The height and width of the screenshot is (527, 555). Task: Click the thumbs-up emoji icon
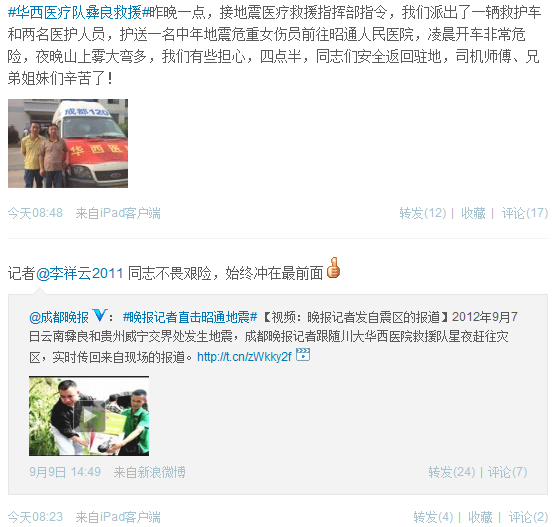tap(333, 268)
